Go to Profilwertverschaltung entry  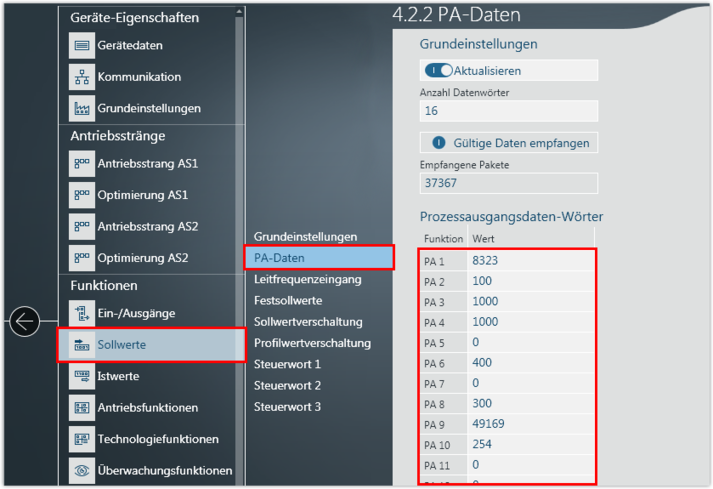coord(312,343)
